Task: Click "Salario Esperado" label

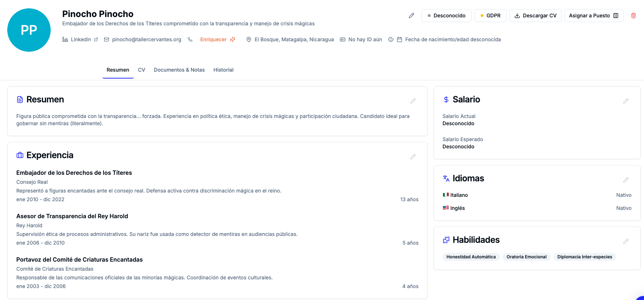Action: pos(463,139)
